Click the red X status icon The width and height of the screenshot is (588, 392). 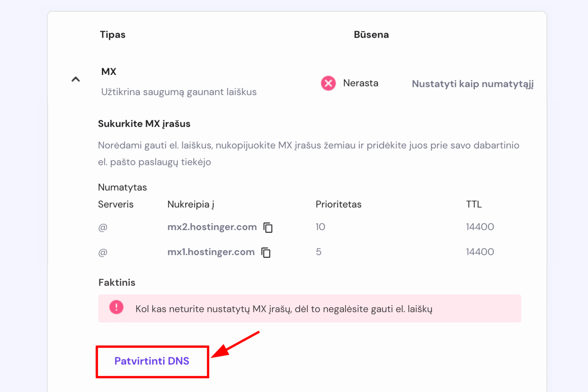tap(328, 83)
